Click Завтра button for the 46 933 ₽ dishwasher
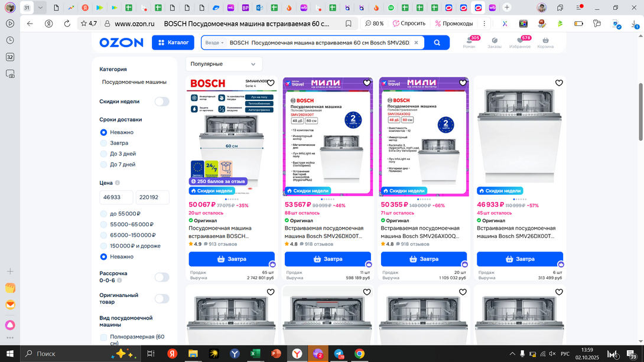Viewport: 644px width, 362px height. click(520, 259)
